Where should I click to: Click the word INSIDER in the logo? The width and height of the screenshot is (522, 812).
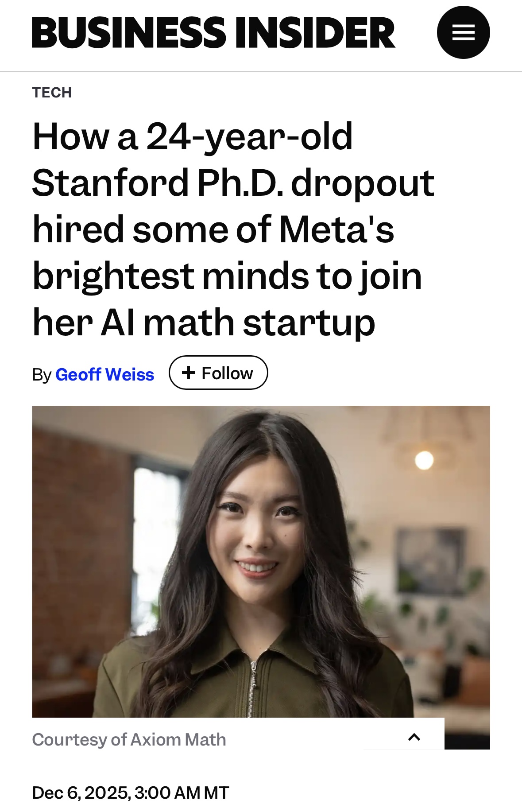[x=314, y=32]
